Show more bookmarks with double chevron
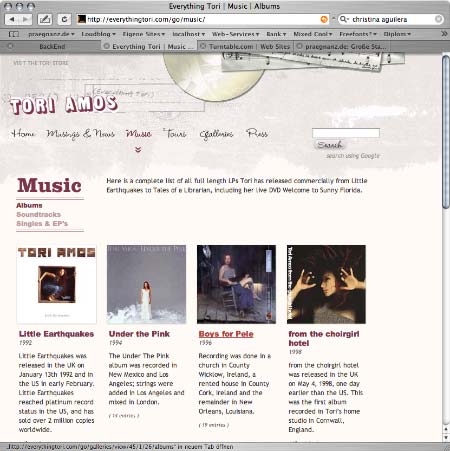Screen dimensions: 450x451 pyautogui.click(x=444, y=34)
